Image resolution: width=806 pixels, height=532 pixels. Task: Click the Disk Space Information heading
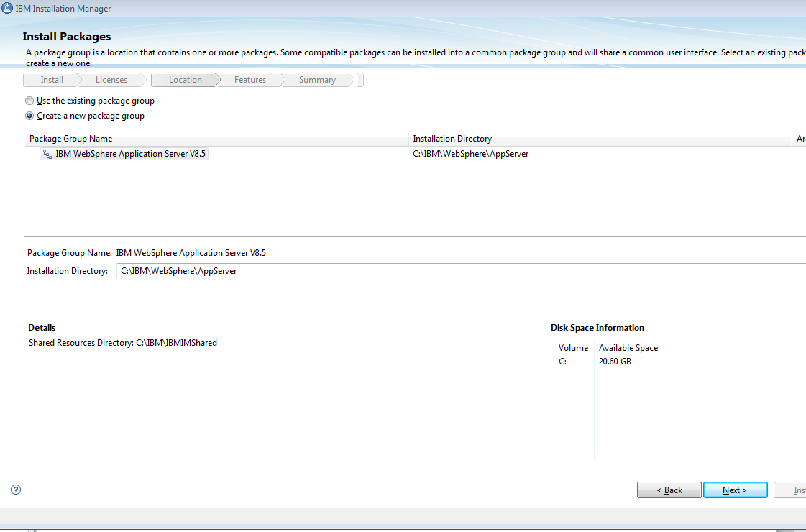click(597, 327)
